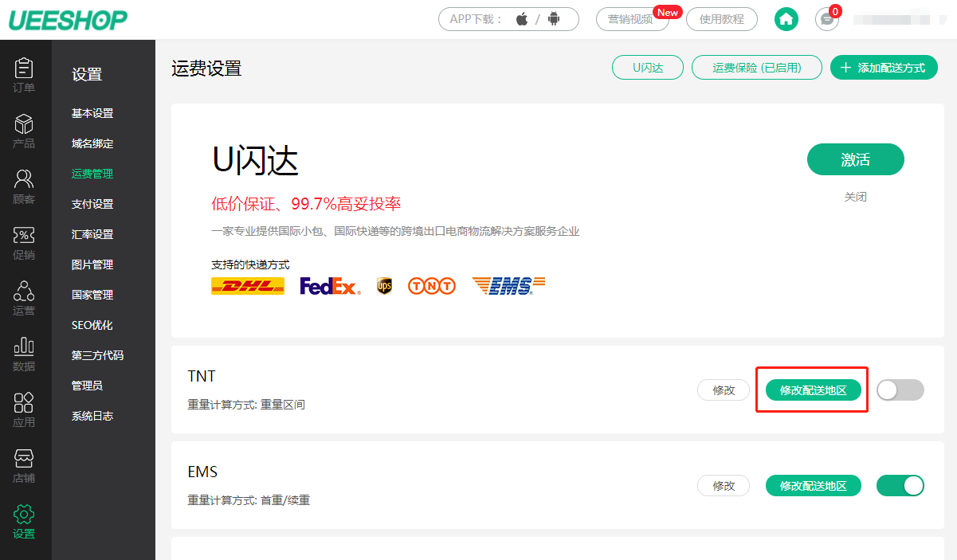Click the red 低价保证、99.7%高妥投率 text

click(x=306, y=204)
